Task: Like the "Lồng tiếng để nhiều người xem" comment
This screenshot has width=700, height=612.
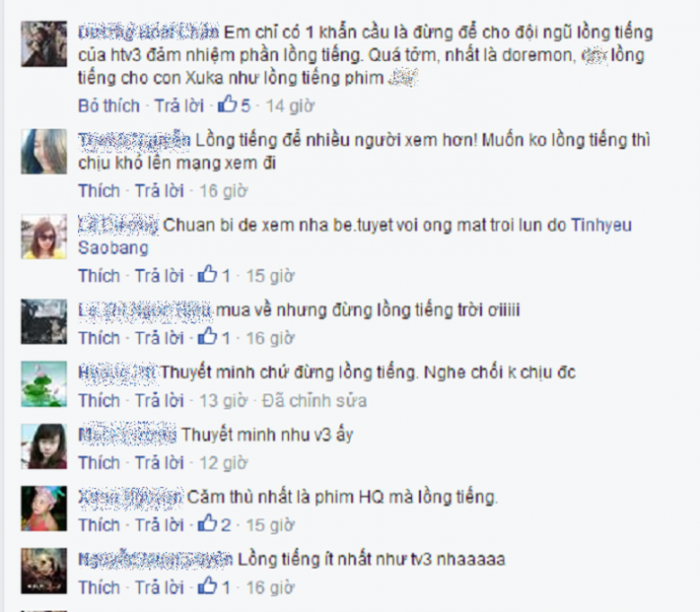Action: pos(99,190)
